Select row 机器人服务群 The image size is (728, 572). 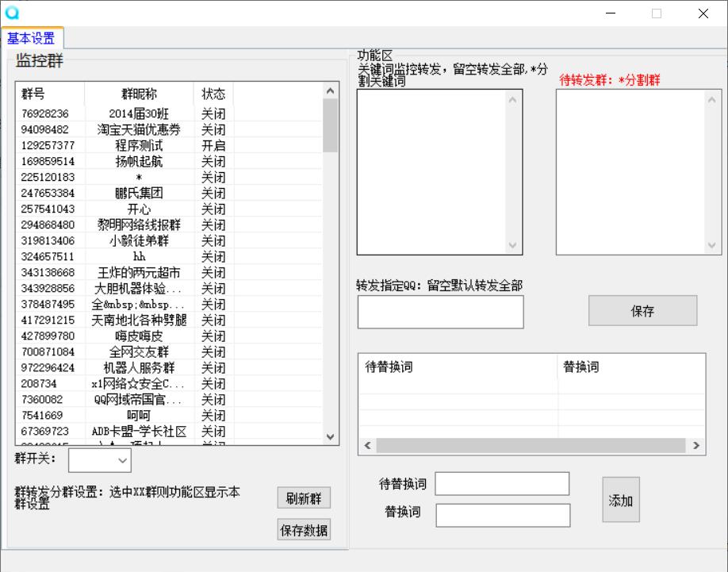[169, 368]
